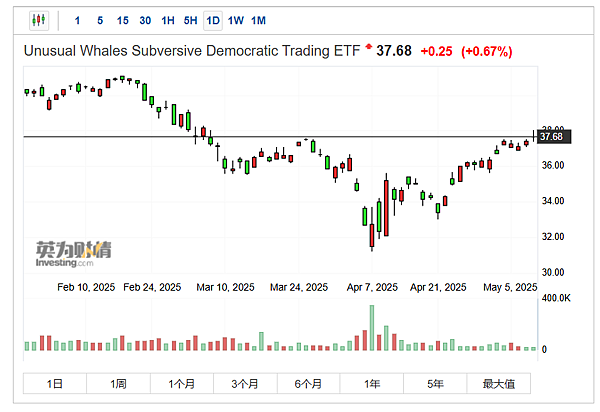This screenshot has height=412, width=600.
Task: Set range to 最大值
Action: [x=499, y=383]
